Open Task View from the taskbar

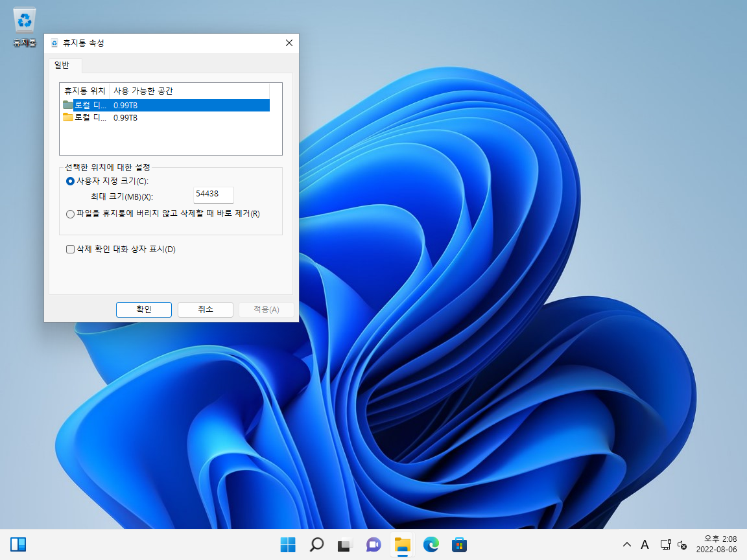click(x=345, y=544)
